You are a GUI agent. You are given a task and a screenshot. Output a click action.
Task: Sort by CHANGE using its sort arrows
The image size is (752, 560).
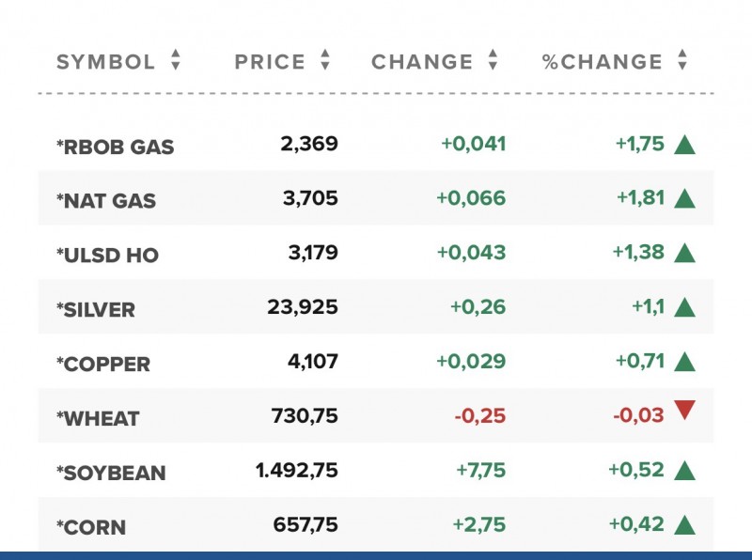493,62
